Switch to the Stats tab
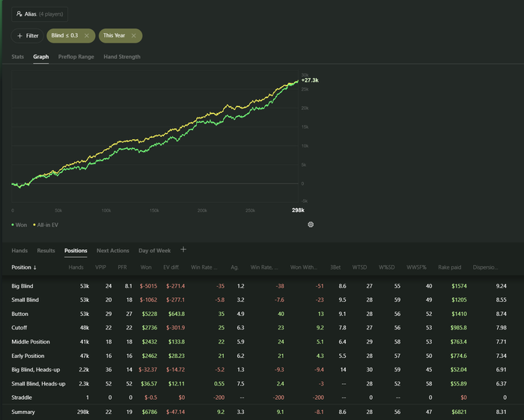 [17, 57]
